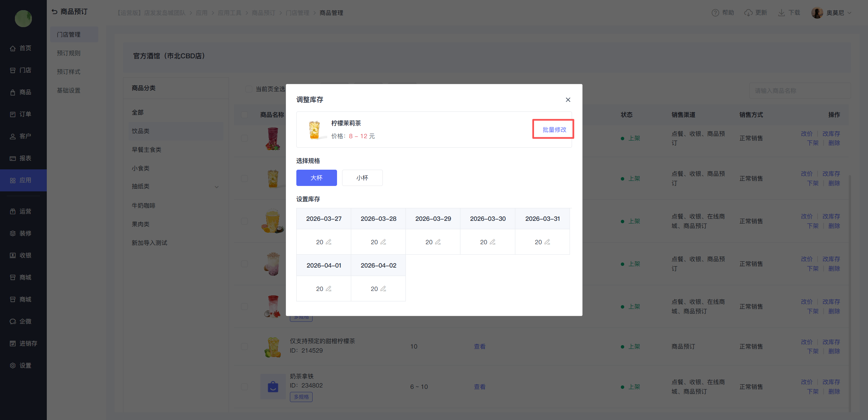The width and height of the screenshot is (868, 420).
Task: Click edit pencil for 2026-03-30 stock
Action: click(493, 242)
